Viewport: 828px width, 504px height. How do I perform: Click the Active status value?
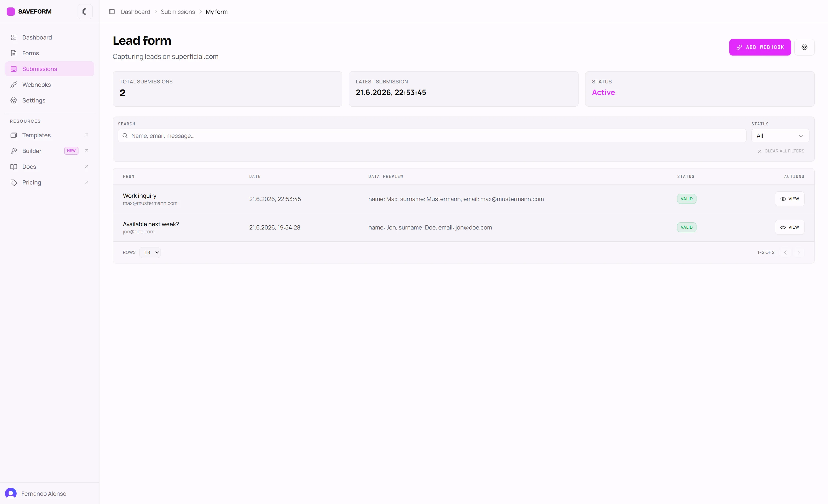pyautogui.click(x=603, y=93)
